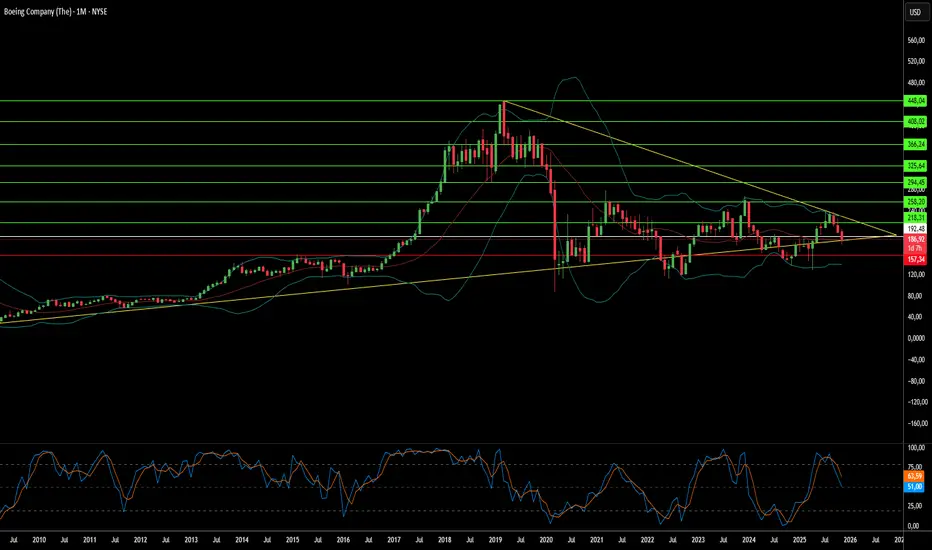Open the USD currency selector
The width and height of the screenshot is (932, 550).
click(x=915, y=12)
